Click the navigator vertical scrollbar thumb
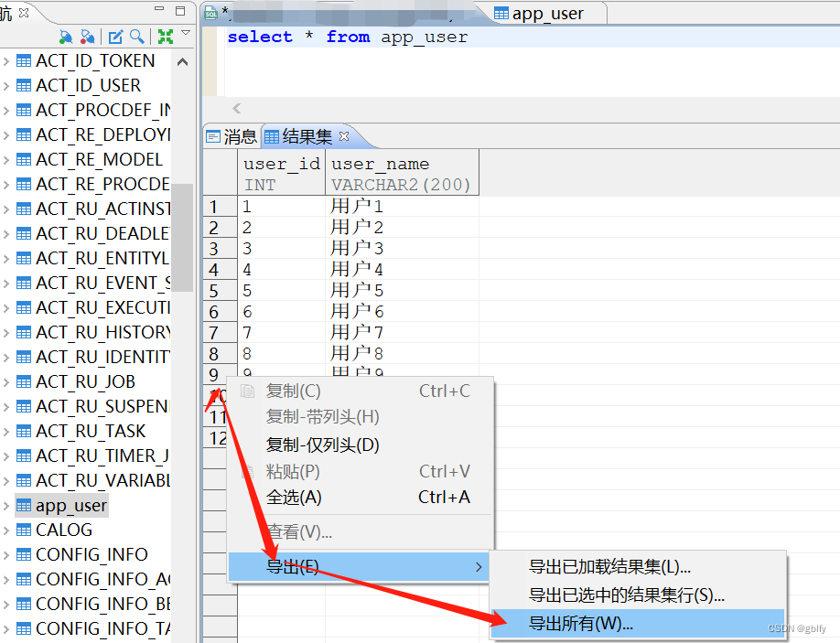840x643 pixels. 182,237
